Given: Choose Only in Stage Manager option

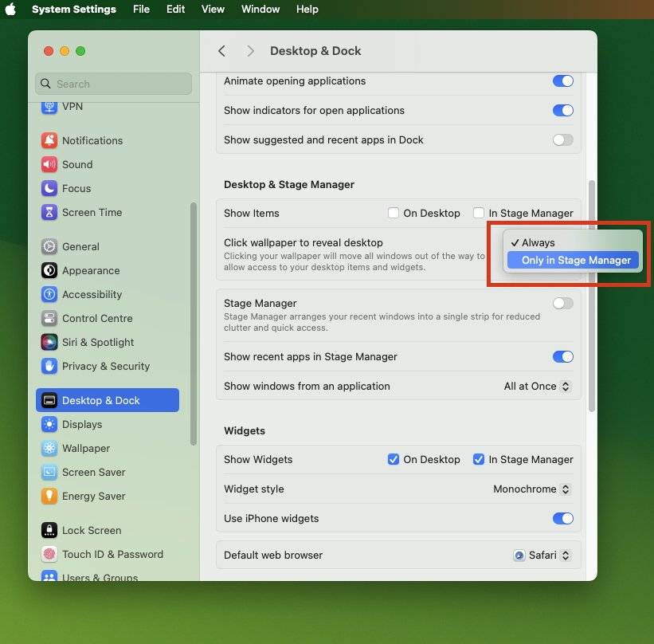Looking at the screenshot, I should pos(575,260).
